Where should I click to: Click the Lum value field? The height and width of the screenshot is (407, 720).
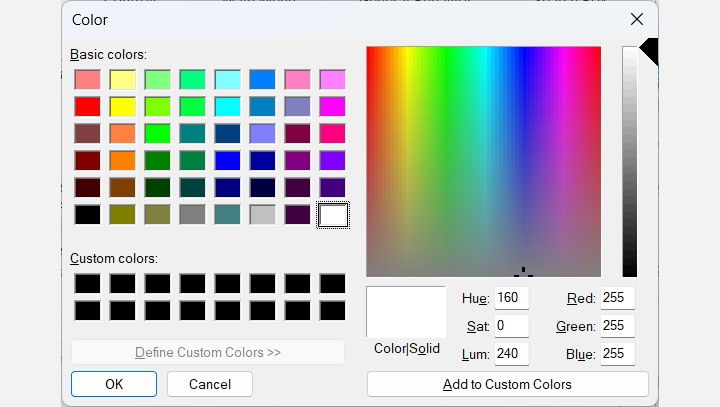point(510,354)
